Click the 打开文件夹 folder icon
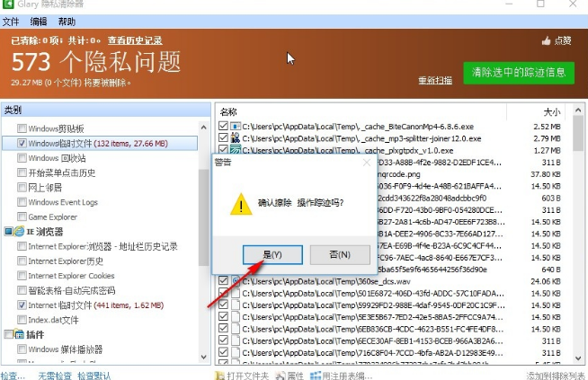The height and width of the screenshot is (380, 588). [x=219, y=376]
